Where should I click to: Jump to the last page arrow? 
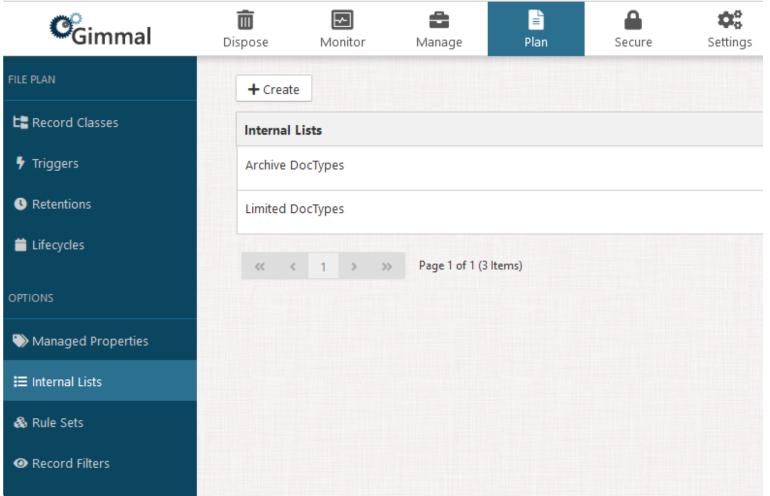386,266
